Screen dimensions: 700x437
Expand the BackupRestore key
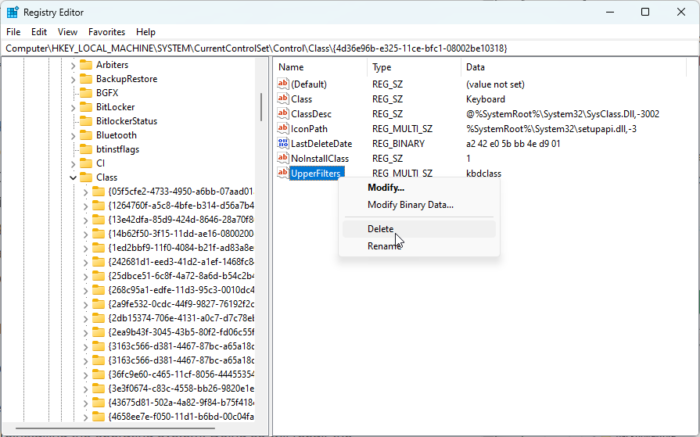click(73, 79)
